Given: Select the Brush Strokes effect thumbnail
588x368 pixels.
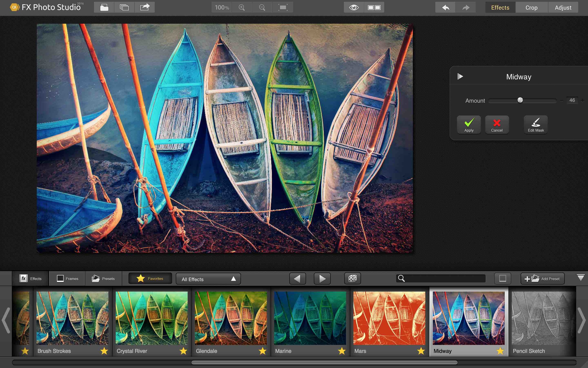Looking at the screenshot, I should point(72,318).
